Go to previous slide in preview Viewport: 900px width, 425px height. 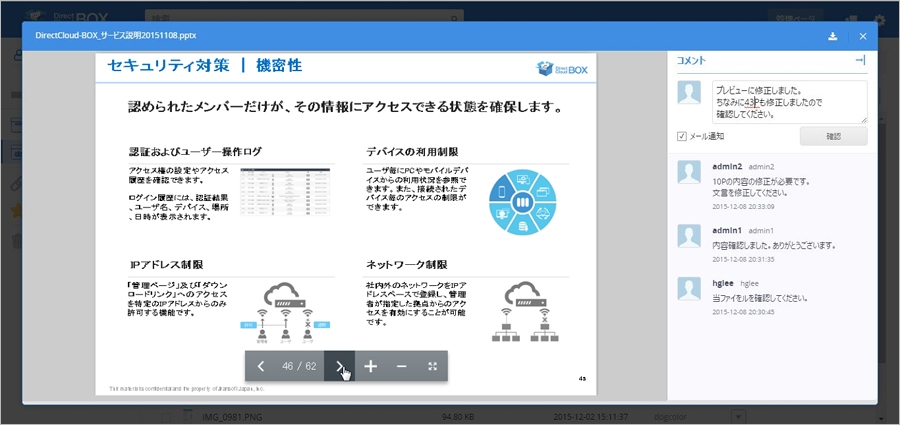[261, 366]
